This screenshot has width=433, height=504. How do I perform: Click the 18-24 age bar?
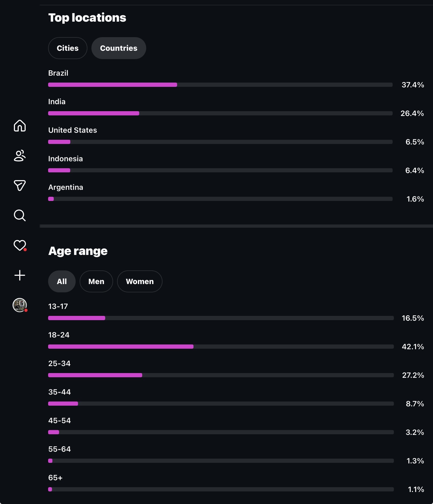pos(221,347)
